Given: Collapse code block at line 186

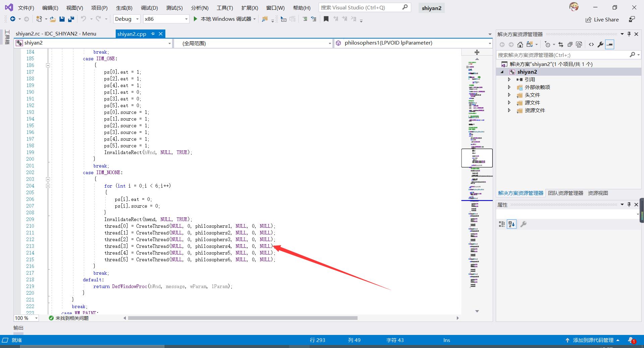Looking at the screenshot, I should pos(48,65).
